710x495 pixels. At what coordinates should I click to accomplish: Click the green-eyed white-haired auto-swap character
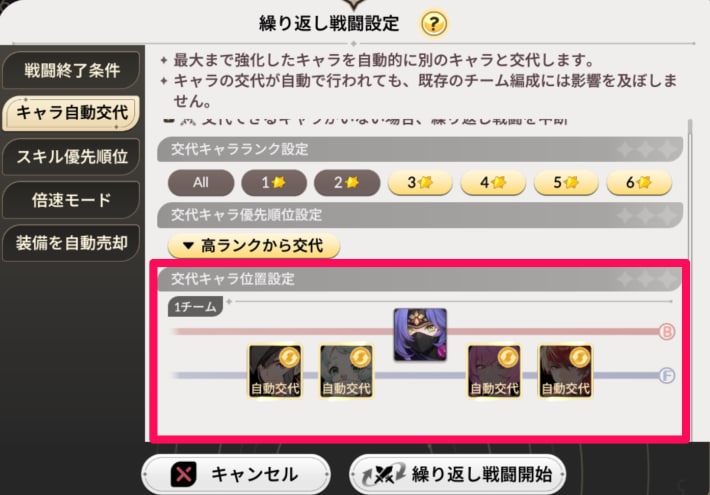346,371
